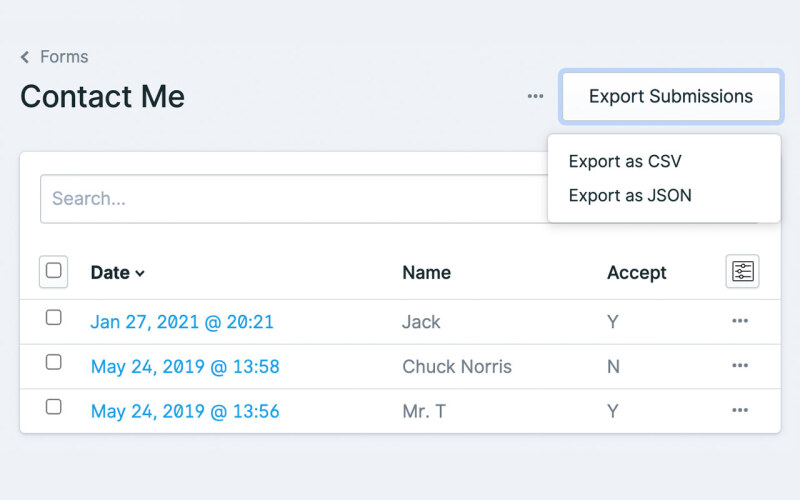This screenshot has width=800, height=500.
Task: Toggle the Date column sort arrow
Action: [140, 273]
